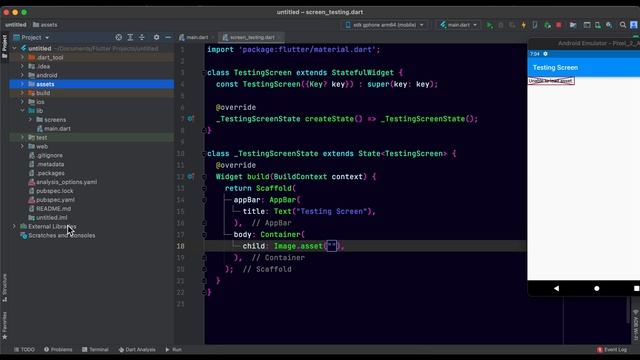Click the Testing Screen app bar in emulator
Image resolution: width=640 pixels, height=360 pixels.
point(584,67)
